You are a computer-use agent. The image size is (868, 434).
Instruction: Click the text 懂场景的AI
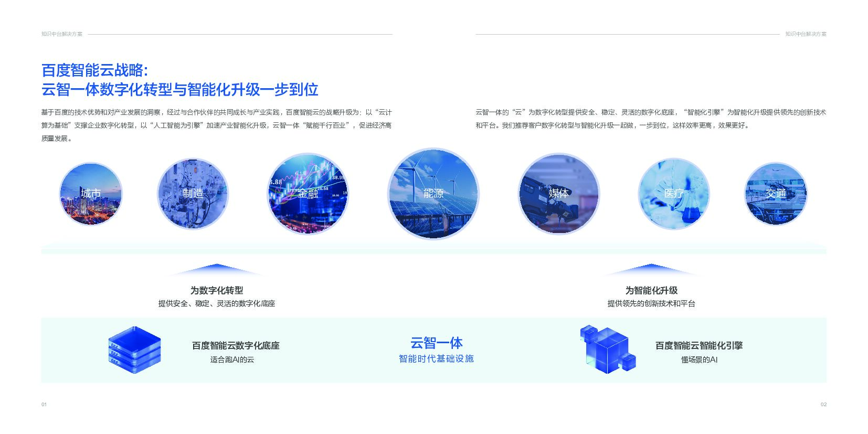(x=699, y=359)
